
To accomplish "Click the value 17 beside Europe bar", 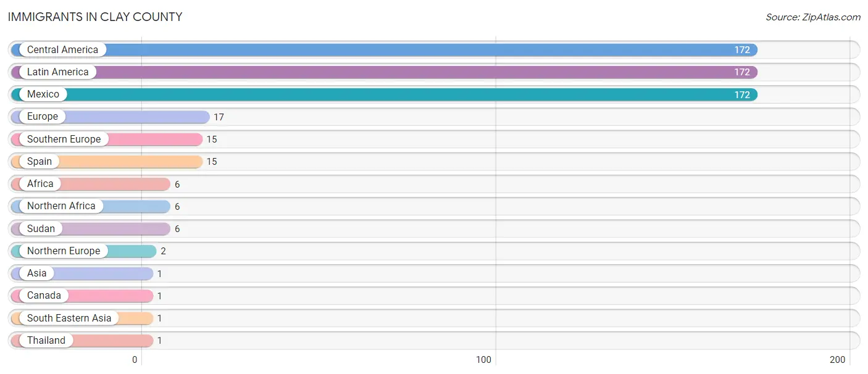I will click(x=219, y=117).
